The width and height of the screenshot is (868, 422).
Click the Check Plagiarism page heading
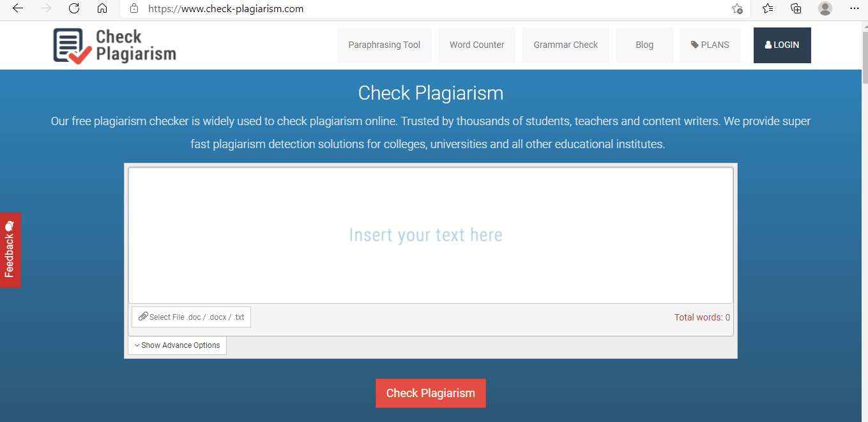[430, 93]
